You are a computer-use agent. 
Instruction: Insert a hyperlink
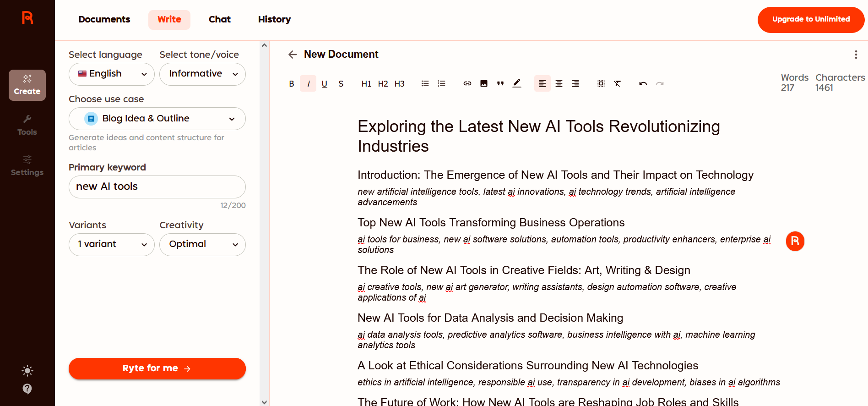pos(467,84)
